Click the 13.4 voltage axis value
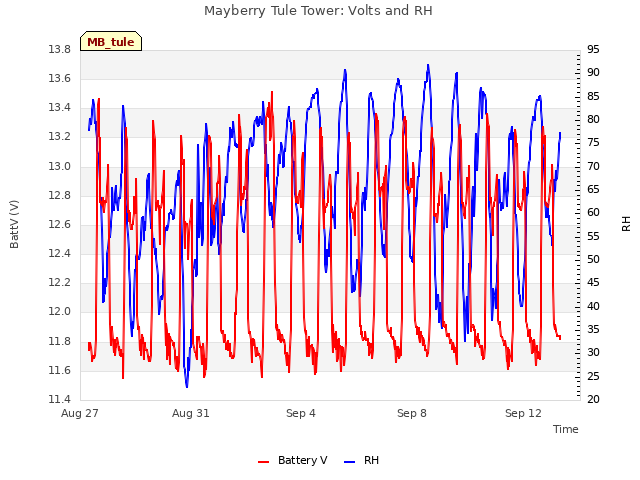The image size is (640, 480). point(60,108)
